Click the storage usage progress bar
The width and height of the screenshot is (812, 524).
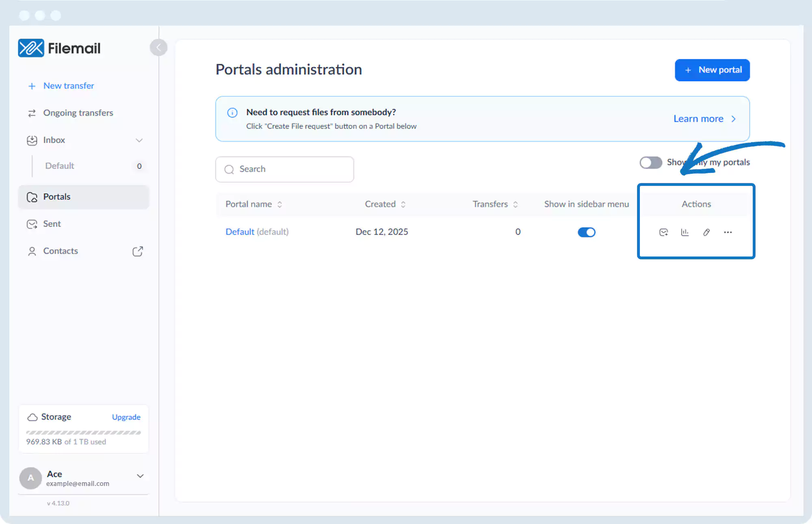point(83,433)
